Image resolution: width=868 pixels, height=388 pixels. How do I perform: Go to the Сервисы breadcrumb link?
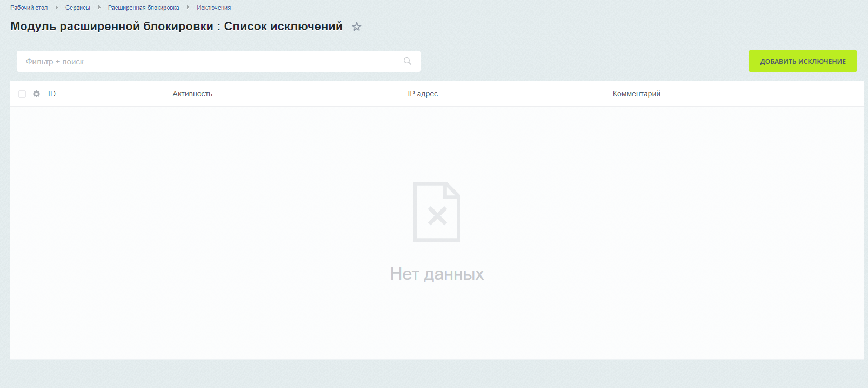78,8
